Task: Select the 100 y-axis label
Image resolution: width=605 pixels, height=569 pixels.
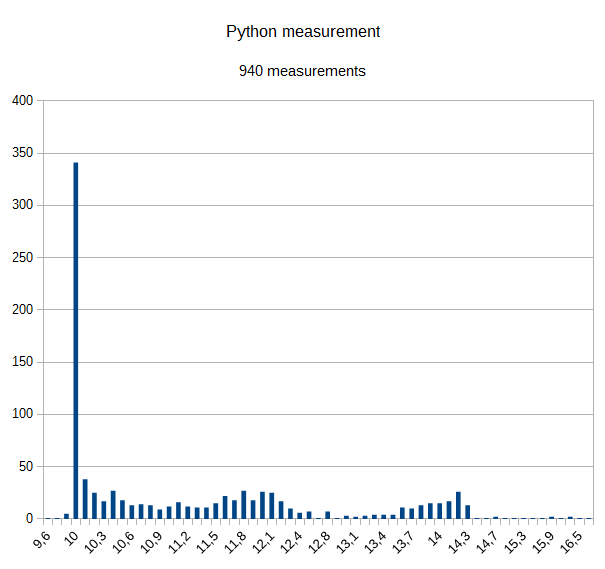Action: [x=22, y=414]
